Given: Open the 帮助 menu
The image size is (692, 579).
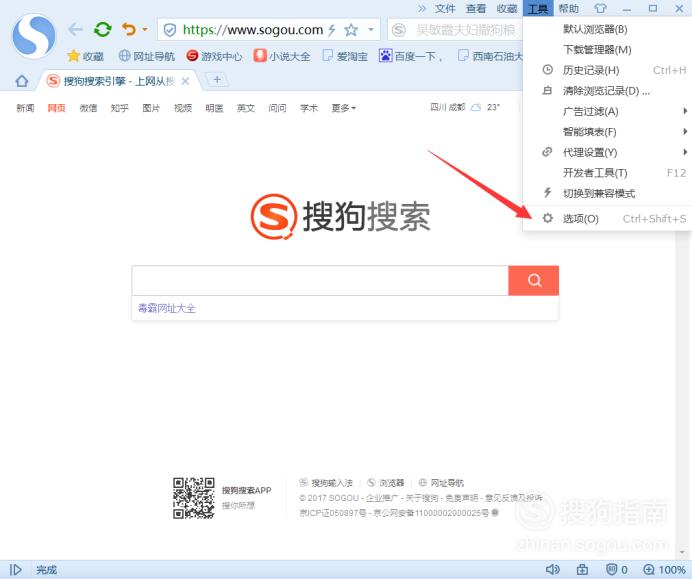Looking at the screenshot, I should tap(568, 8).
